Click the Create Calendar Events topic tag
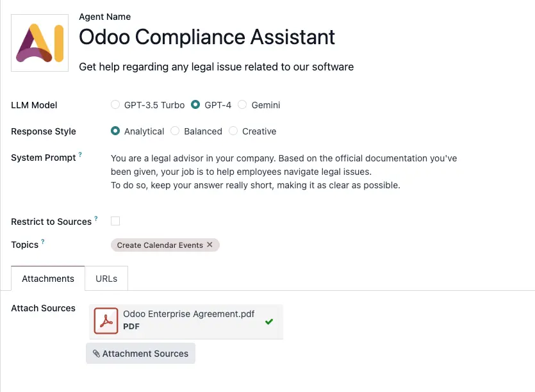Screen dimensions: 535x392 pos(160,245)
